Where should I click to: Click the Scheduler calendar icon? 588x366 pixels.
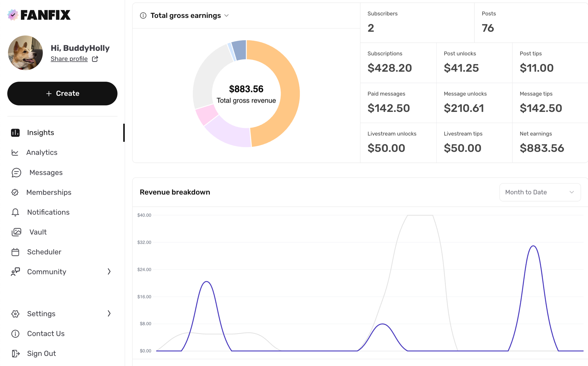15,252
